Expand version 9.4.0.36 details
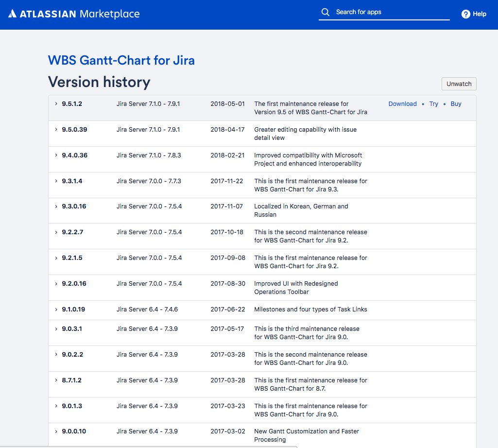This screenshot has height=448, width=498. (56, 155)
